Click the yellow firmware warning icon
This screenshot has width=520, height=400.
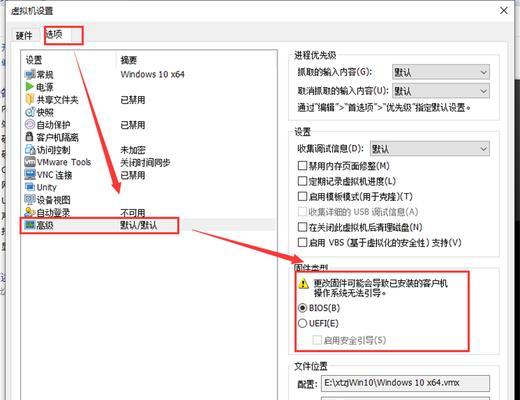coord(303,284)
